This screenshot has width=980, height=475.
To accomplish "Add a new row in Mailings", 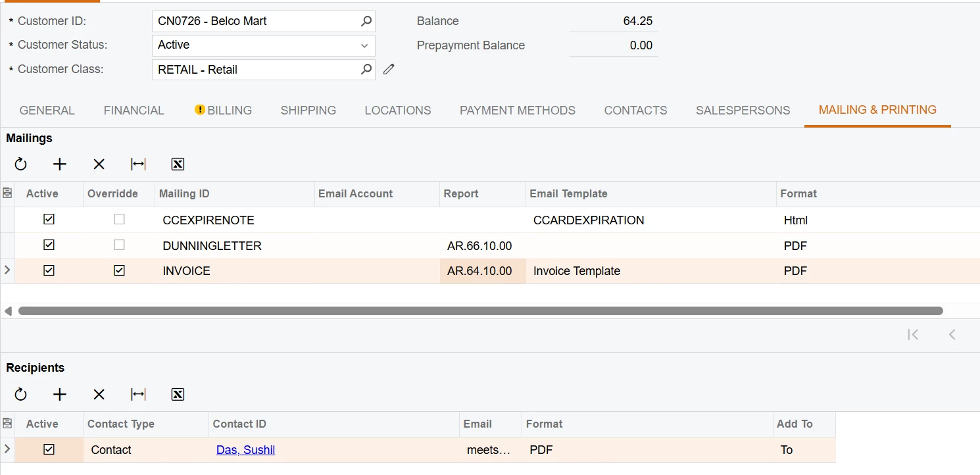I will (60, 164).
